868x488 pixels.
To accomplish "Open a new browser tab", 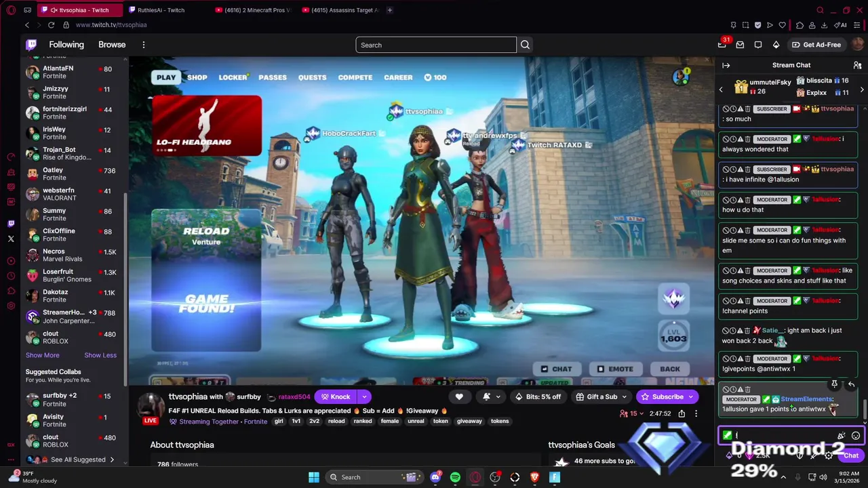I will [389, 10].
